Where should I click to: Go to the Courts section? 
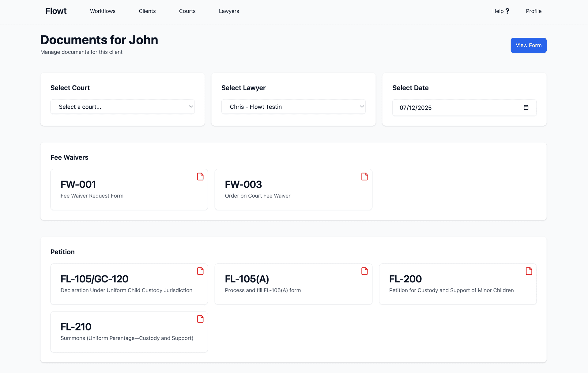coord(187,11)
